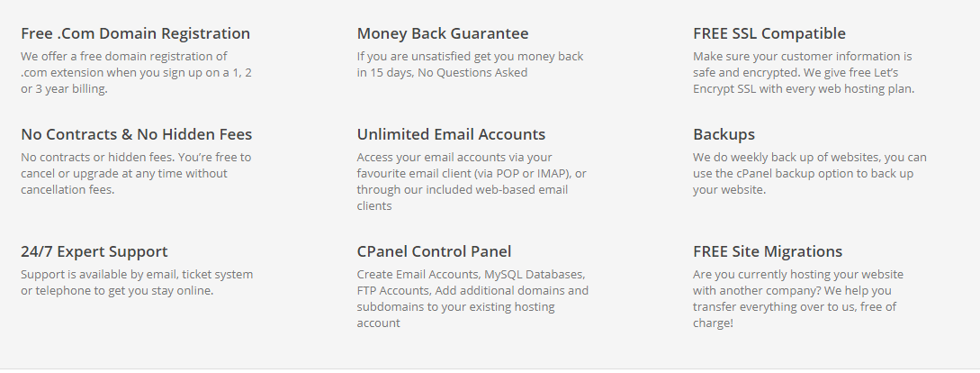Click the MySQL Databases description paragraph
The image size is (980, 373).
tap(472, 298)
